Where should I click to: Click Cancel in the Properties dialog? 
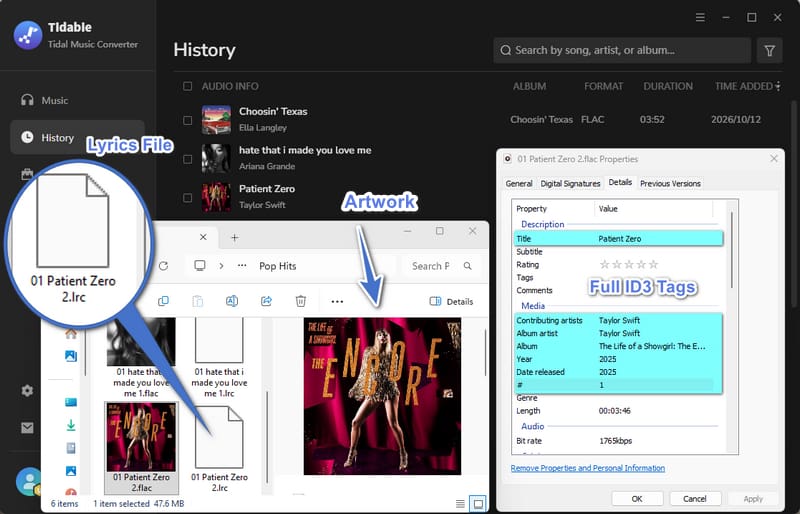coord(694,499)
